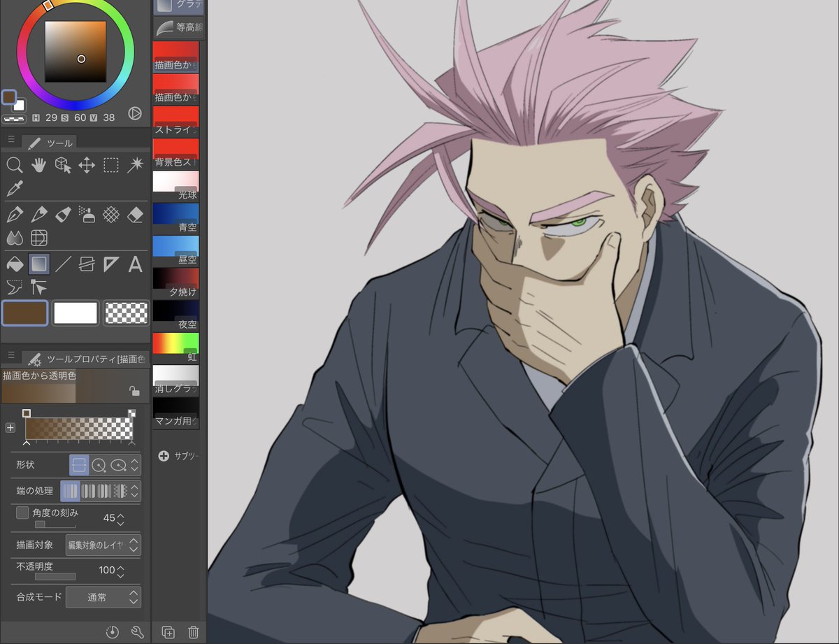Select the rectangular Selection area tool
Screen dimensions: 839x644
pyautogui.click(x=111, y=165)
